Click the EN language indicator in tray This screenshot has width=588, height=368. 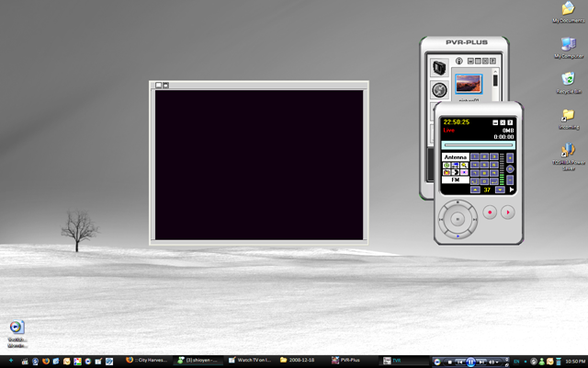[516, 362]
